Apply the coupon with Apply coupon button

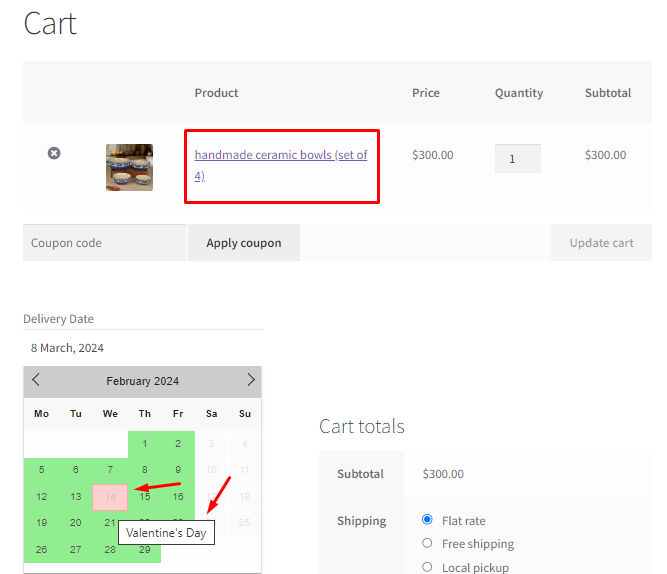[x=244, y=243]
